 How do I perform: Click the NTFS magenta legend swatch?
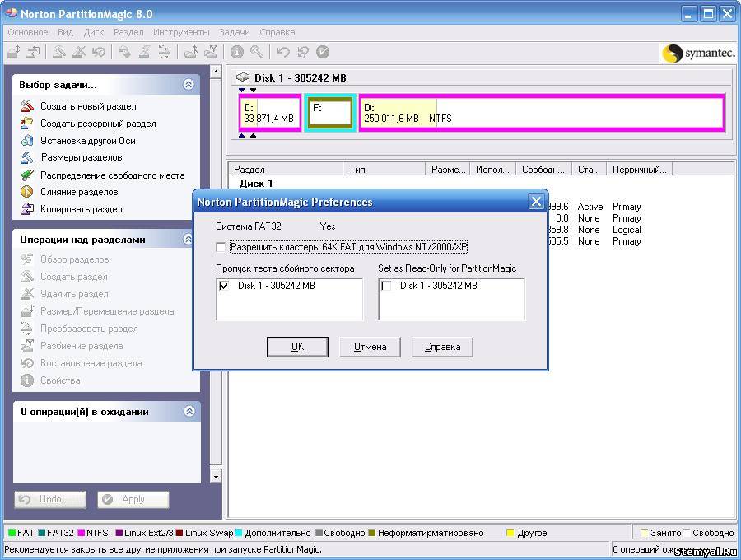tap(82, 533)
